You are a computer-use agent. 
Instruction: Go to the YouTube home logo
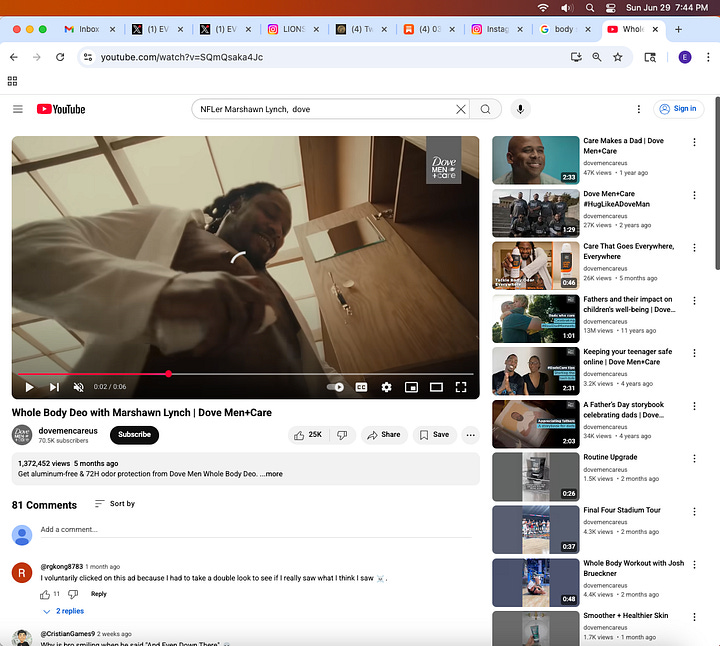click(x=61, y=109)
